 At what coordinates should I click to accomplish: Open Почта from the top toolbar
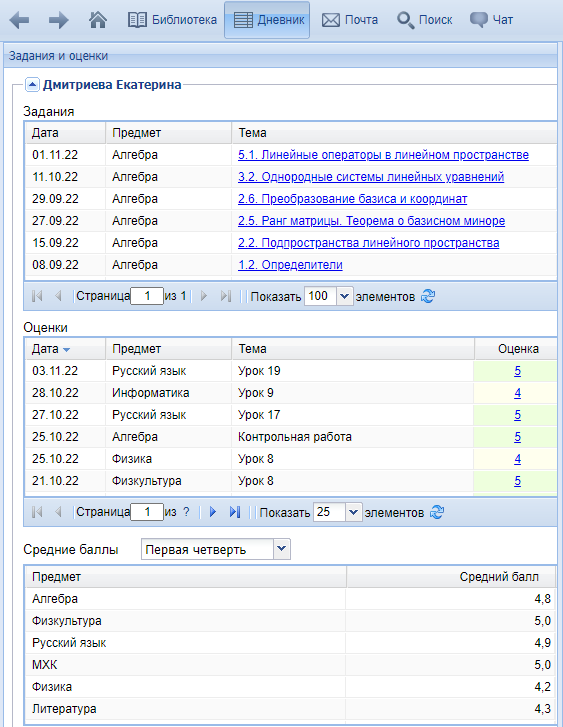tap(350, 20)
